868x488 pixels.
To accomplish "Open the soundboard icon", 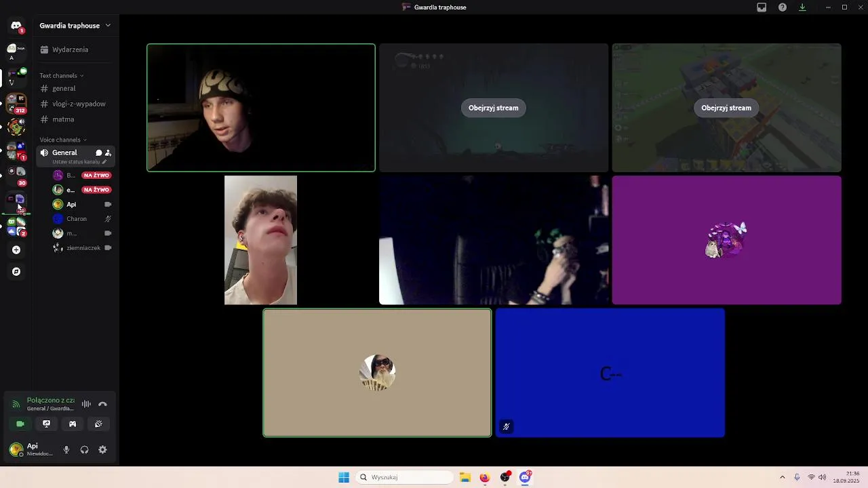I will point(98,424).
